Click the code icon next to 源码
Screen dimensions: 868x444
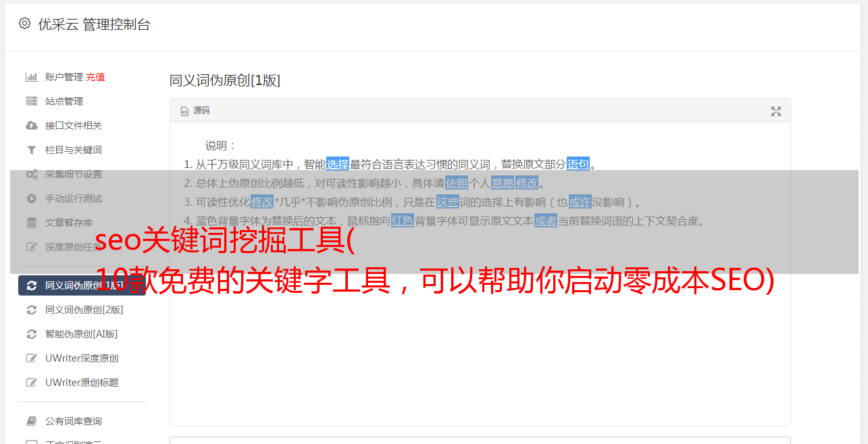tap(184, 111)
